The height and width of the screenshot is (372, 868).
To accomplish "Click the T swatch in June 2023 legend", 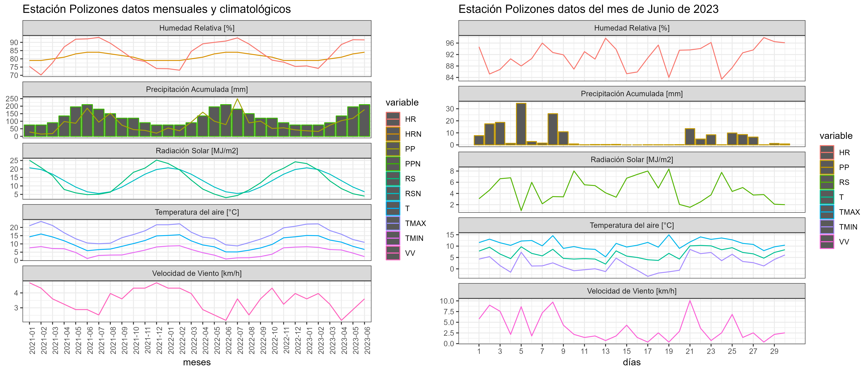I will coord(827,197).
